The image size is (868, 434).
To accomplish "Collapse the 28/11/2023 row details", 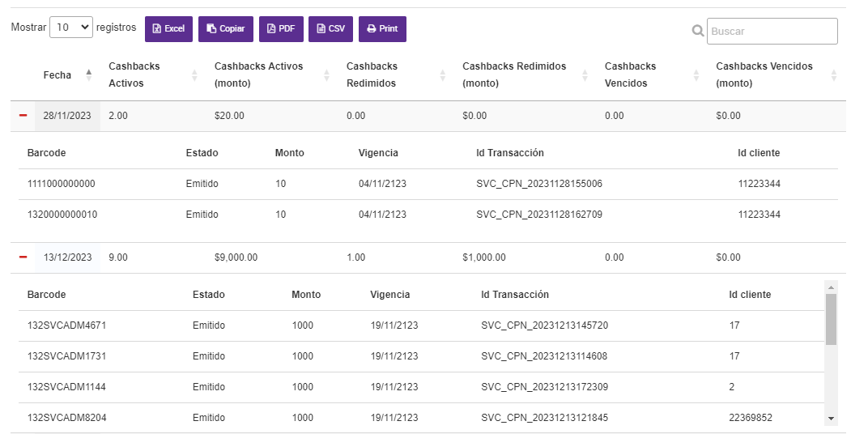I will [x=23, y=116].
